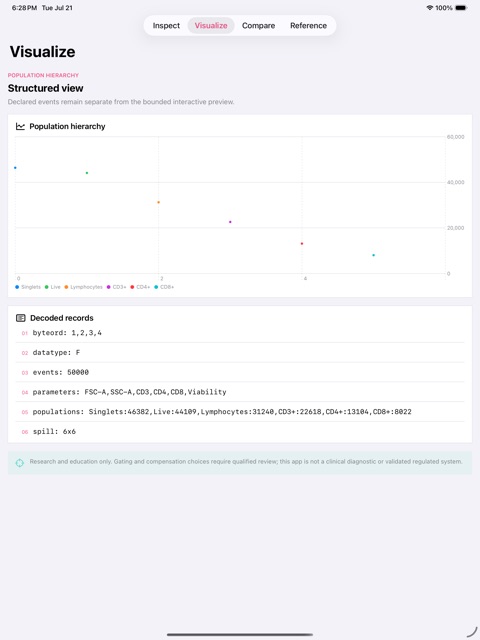Viewport: 480px width, 640px height.
Task: Click the Live legend color dot
Action: point(47,287)
